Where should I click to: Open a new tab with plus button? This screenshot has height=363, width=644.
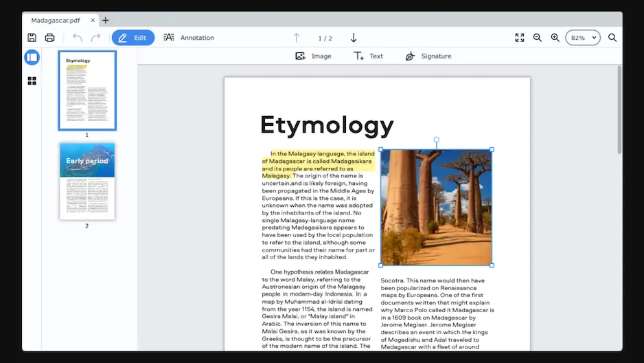pyautogui.click(x=106, y=20)
